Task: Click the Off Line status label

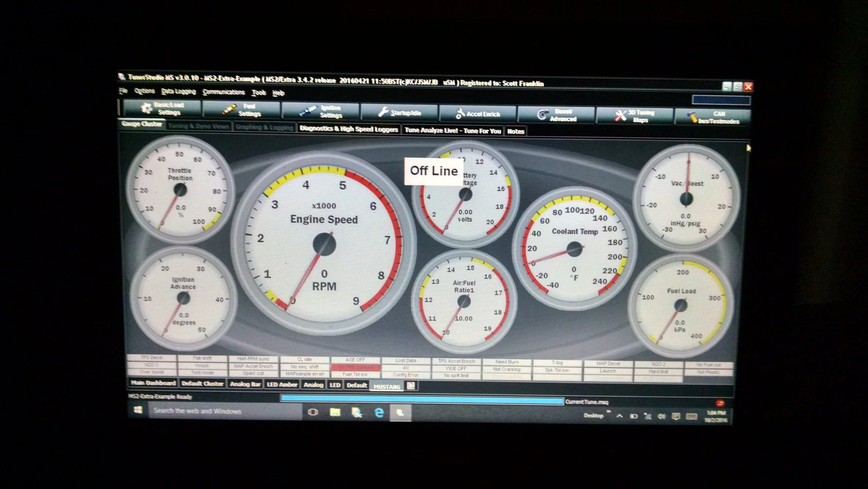Action: [434, 171]
